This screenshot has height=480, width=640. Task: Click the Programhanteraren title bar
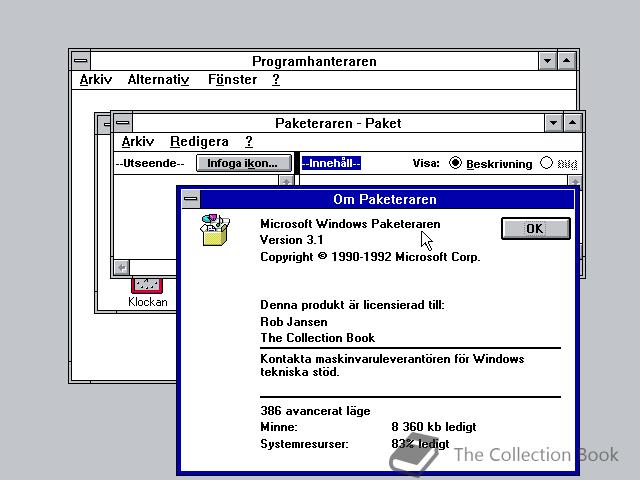[x=314, y=61]
